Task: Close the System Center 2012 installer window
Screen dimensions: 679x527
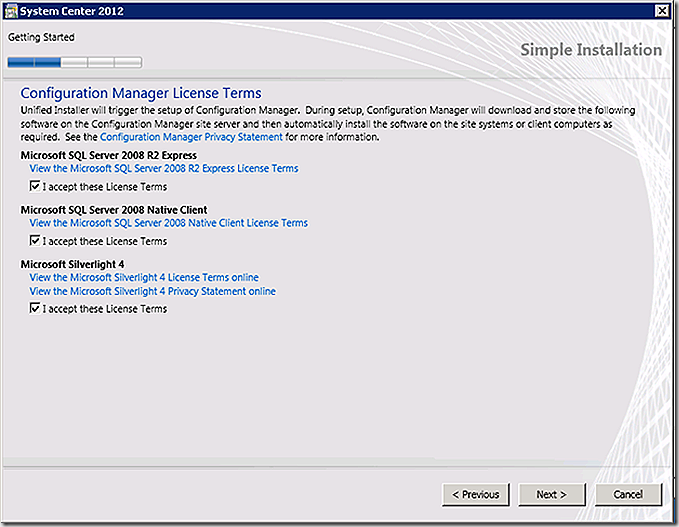Action: [x=662, y=10]
